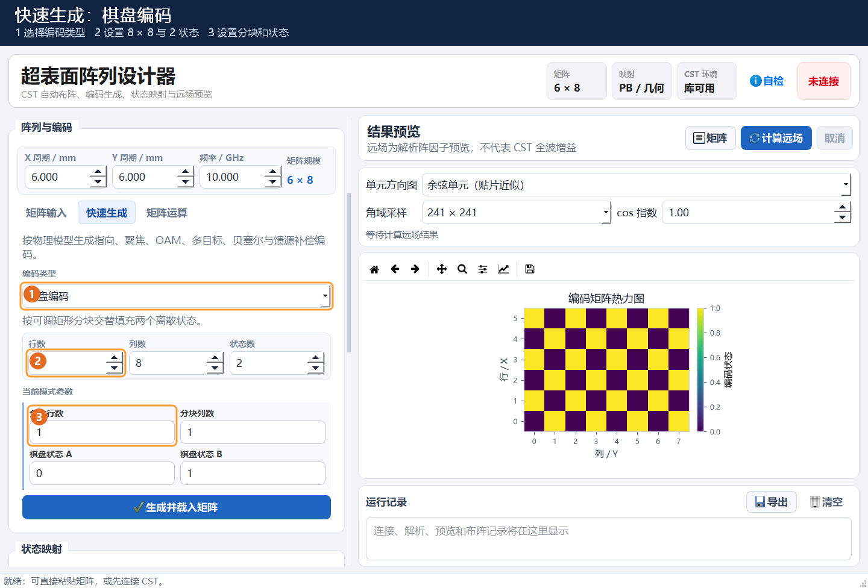Image resolution: width=868 pixels, height=588 pixels.
Task: Click the 自检 self-check button
Action: [767, 81]
